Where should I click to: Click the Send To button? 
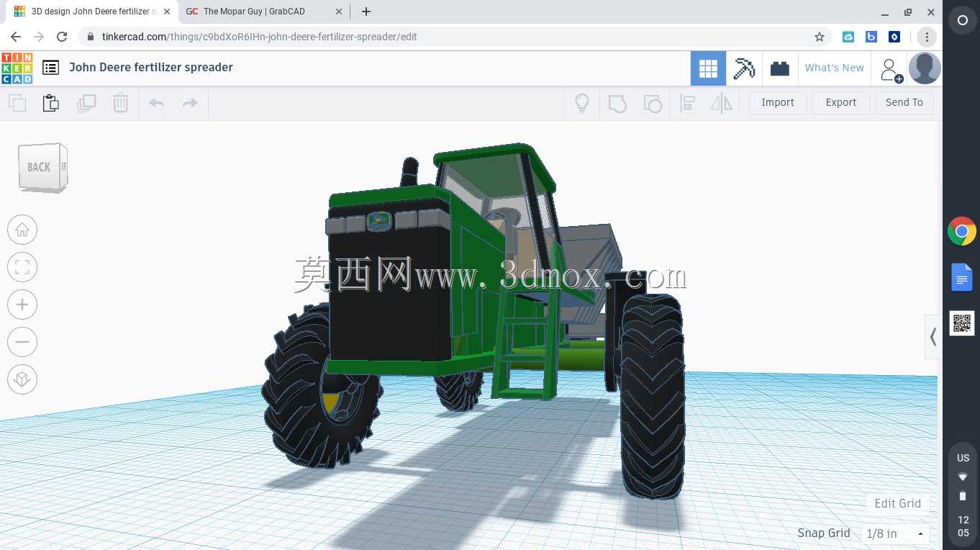point(904,103)
